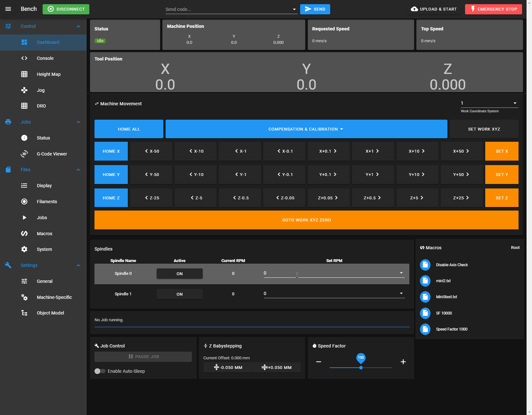Viewport: 532px width, 415px height.
Task: Click the Jobs play arrow icon
Action: 24,218
